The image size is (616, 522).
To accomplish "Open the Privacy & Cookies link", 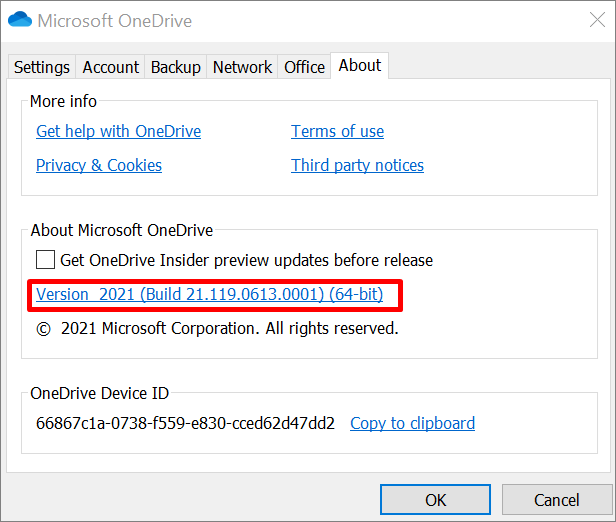I will pos(99,165).
